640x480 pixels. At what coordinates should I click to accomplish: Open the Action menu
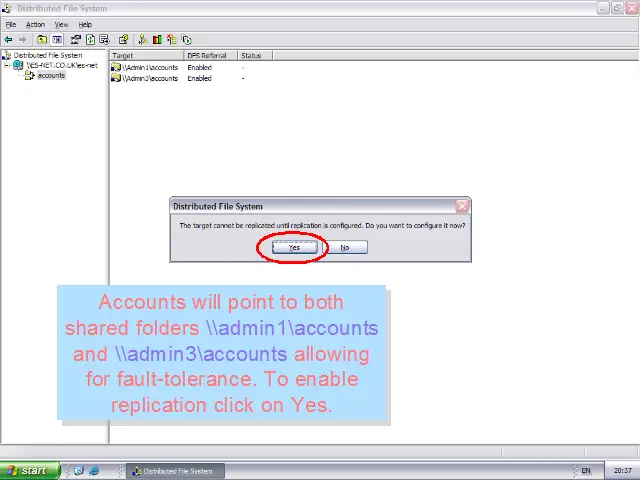35,24
